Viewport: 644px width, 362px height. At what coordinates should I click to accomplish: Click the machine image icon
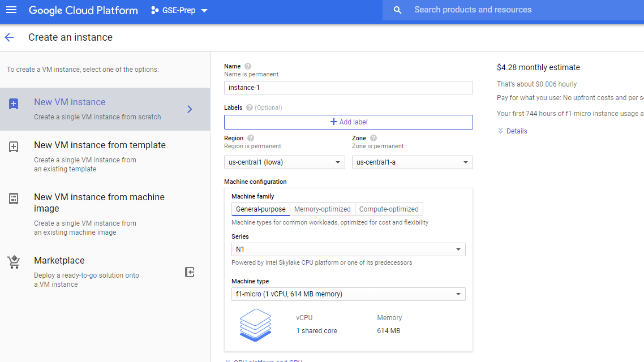pyautogui.click(x=14, y=199)
